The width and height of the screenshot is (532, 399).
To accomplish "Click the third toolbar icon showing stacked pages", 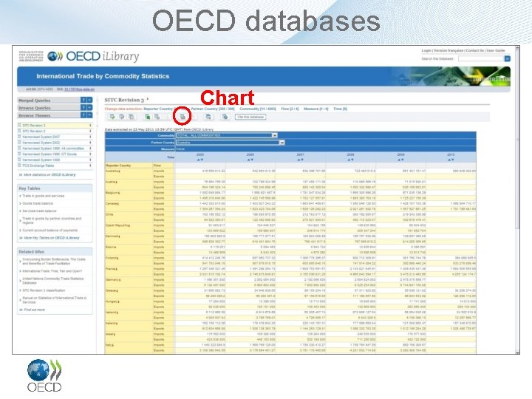I will (x=131, y=117).
